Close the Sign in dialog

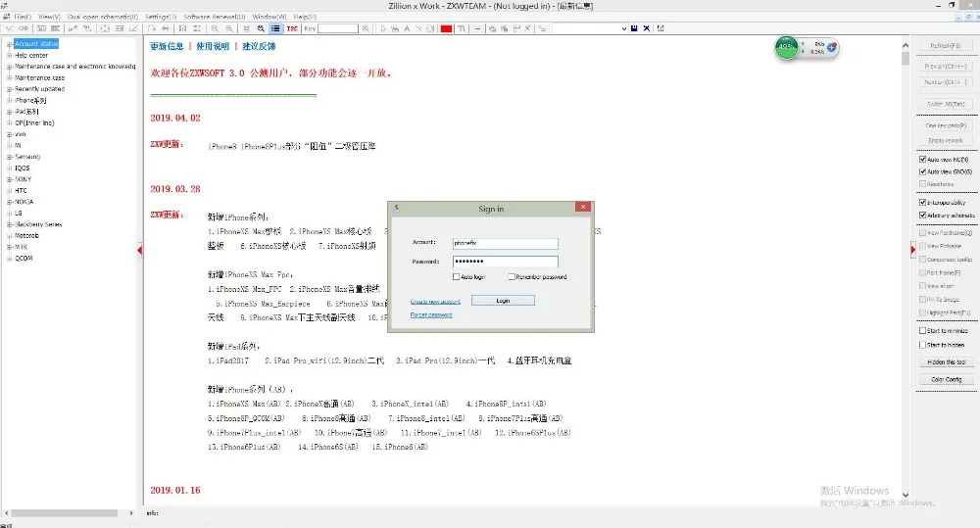[582, 207]
